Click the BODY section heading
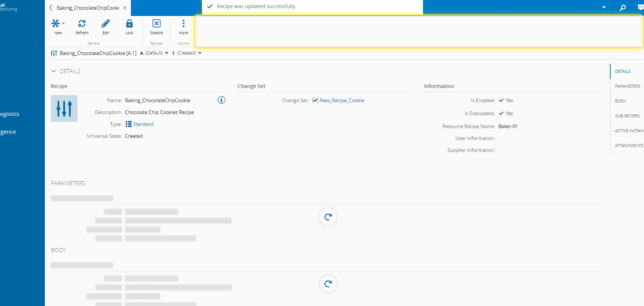The width and height of the screenshot is (644, 306). (x=59, y=250)
